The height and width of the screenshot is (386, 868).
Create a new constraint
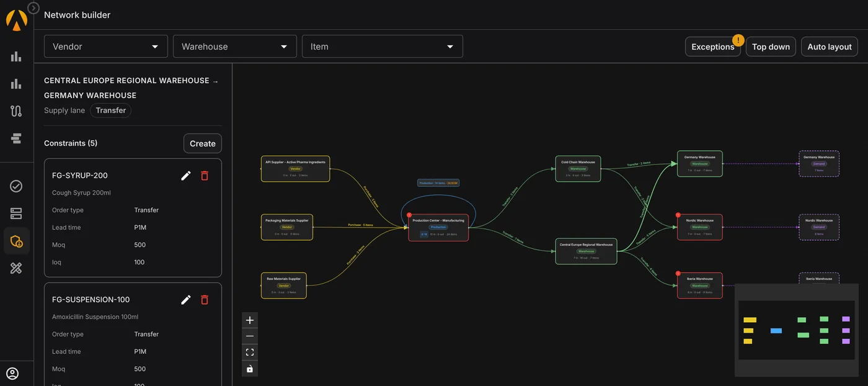[x=203, y=143]
